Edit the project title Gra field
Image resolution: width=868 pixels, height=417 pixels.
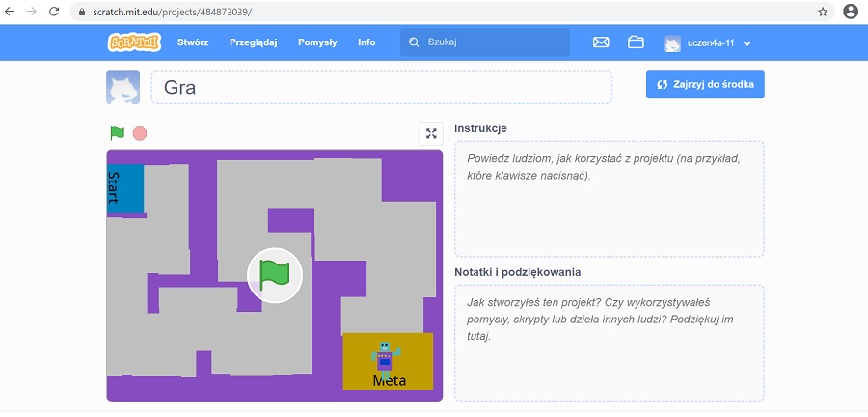click(x=382, y=88)
